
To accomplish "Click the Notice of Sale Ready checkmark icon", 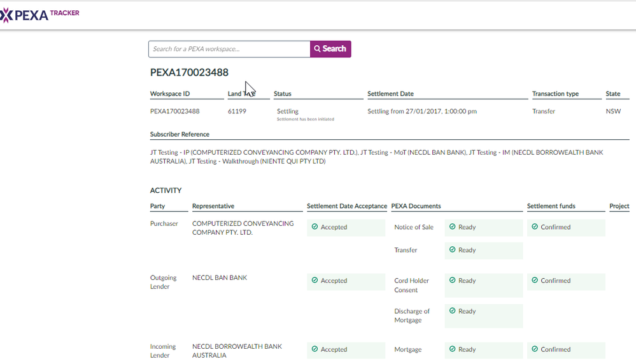I will click(452, 227).
